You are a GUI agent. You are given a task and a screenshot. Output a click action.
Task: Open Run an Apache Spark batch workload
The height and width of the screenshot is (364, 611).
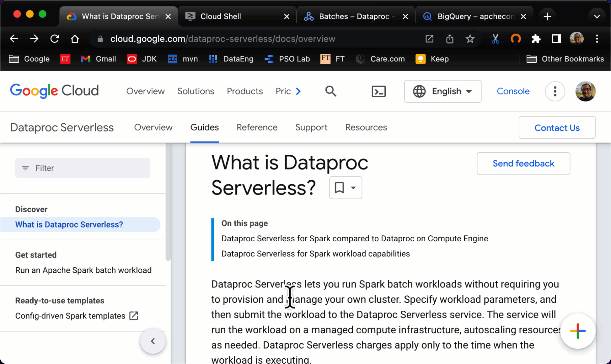tap(83, 270)
